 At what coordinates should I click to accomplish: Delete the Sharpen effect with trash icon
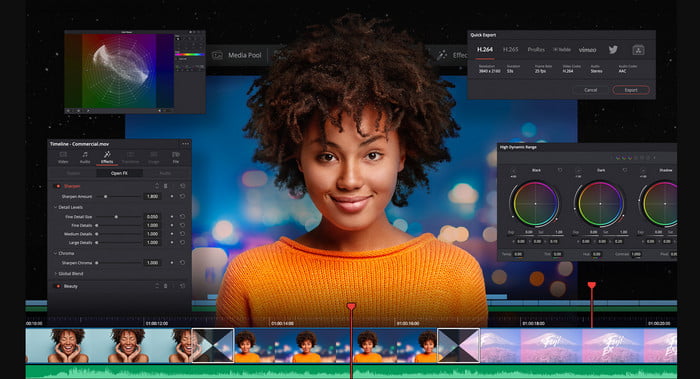[x=166, y=186]
